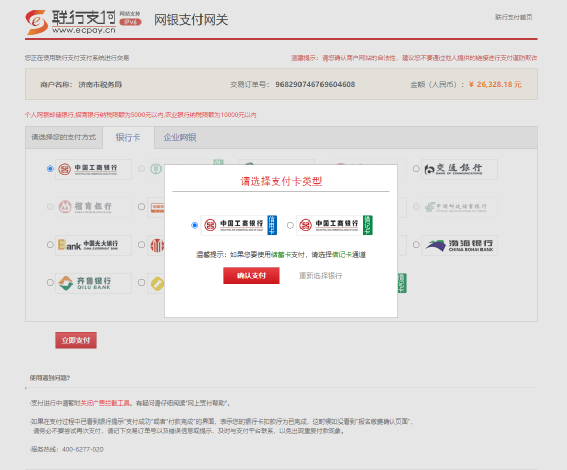The height and width of the screenshot is (470, 567).
Task: Select the 中国工商银行 radio in bank list
Action: pos(50,169)
